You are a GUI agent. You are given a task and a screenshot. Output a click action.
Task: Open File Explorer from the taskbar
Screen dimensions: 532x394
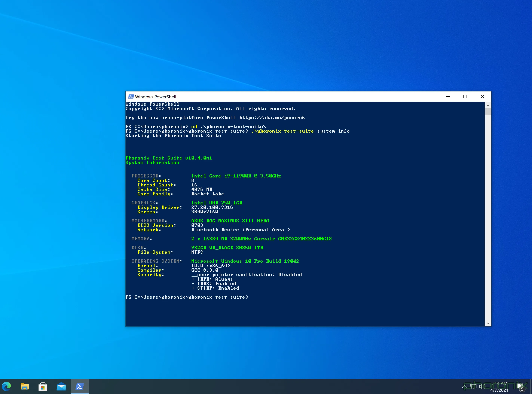(x=25, y=386)
